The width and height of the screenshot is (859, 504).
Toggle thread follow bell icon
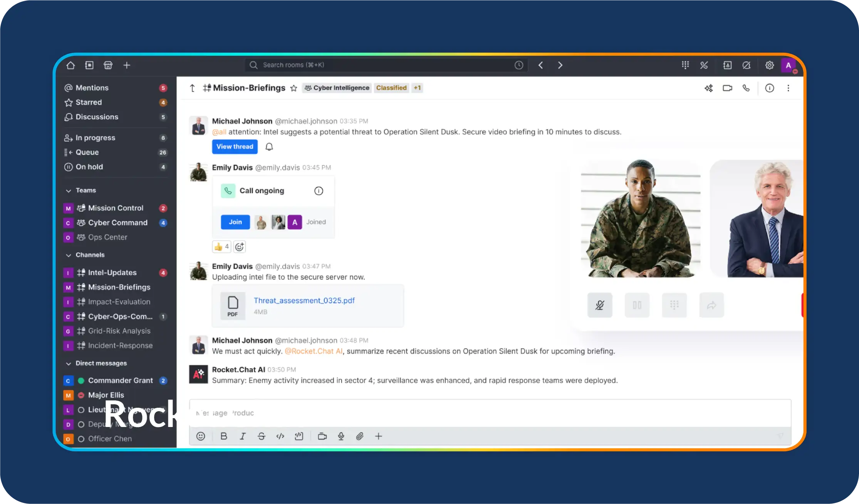(x=269, y=147)
